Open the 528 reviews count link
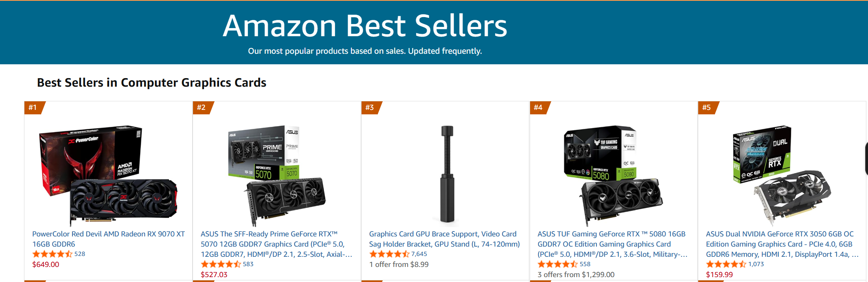The height and width of the screenshot is (282, 868). [80, 254]
